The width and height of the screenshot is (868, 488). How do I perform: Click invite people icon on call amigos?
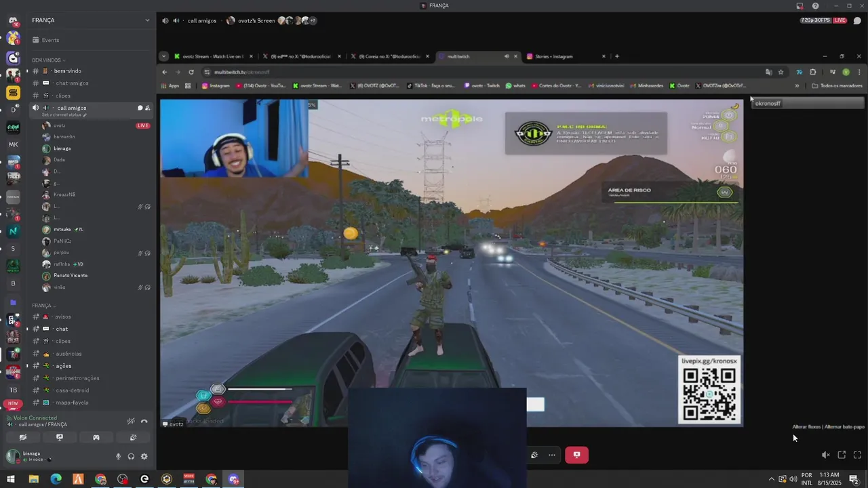[147, 108]
